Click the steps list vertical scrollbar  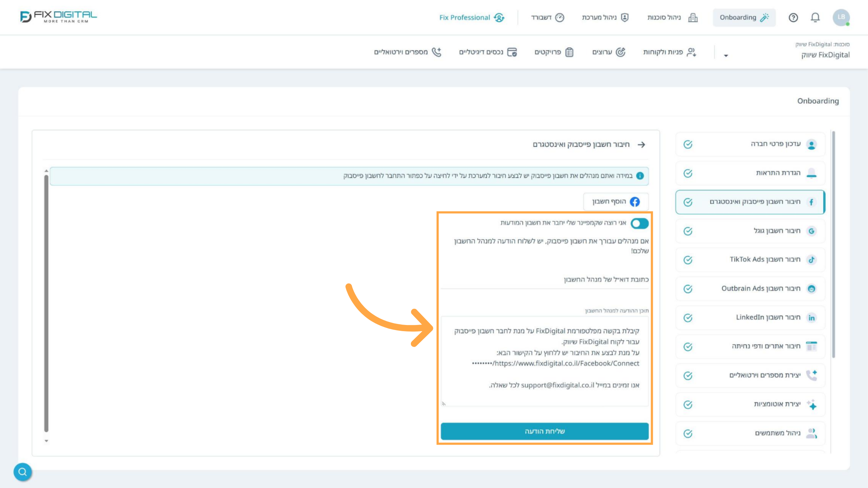pos(834,244)
